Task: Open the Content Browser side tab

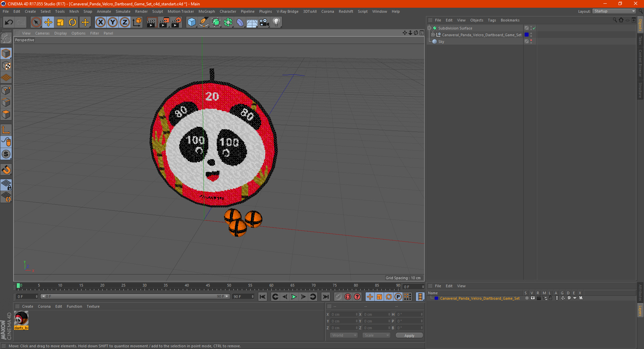Action: (x=640, y=63)
